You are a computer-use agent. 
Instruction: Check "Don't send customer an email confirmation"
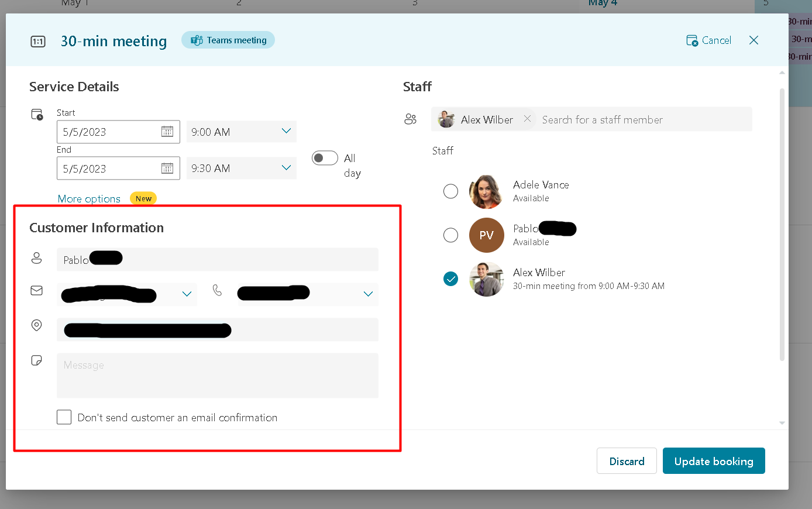(64, 417)
